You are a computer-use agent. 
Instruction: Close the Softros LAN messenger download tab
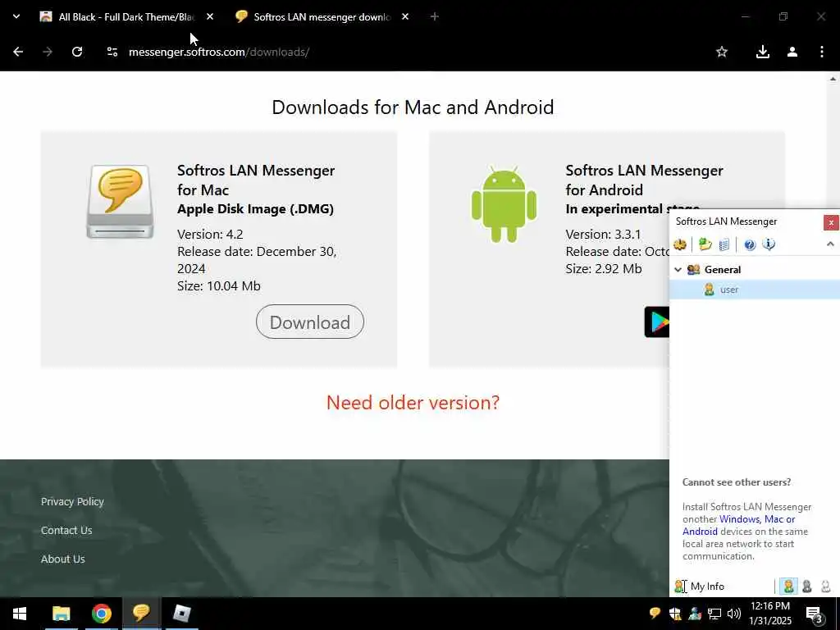(405, 17)
